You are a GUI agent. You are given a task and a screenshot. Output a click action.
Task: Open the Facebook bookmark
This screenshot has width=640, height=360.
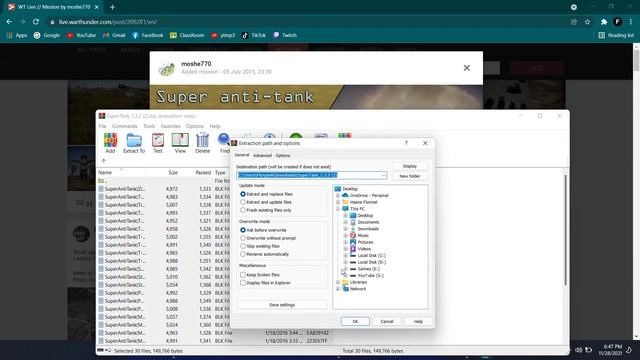148,36
